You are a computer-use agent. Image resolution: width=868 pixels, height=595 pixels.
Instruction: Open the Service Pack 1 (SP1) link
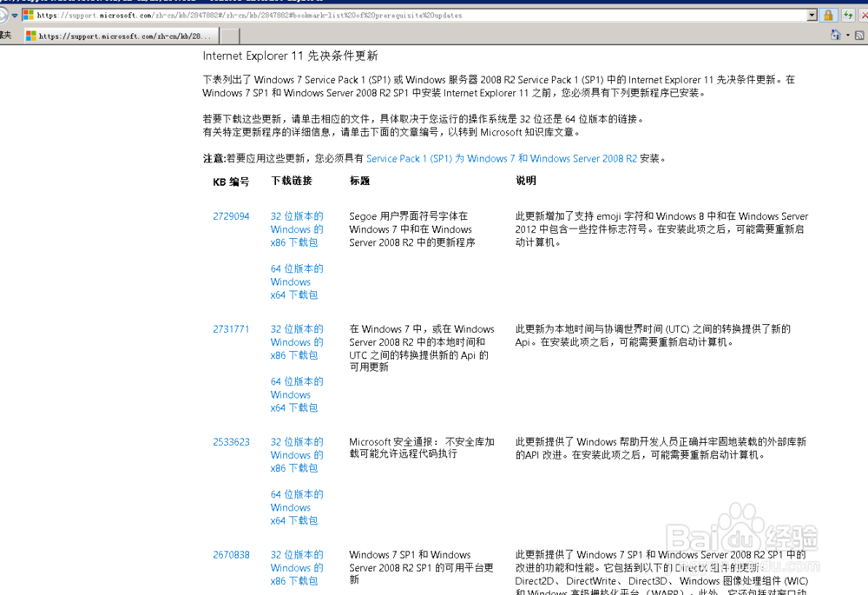click(502, 158)
